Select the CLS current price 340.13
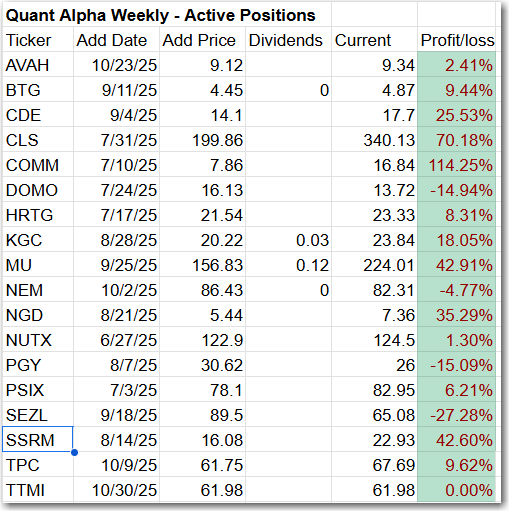Screen dimensions: 509x511 (x=374, y=140)
